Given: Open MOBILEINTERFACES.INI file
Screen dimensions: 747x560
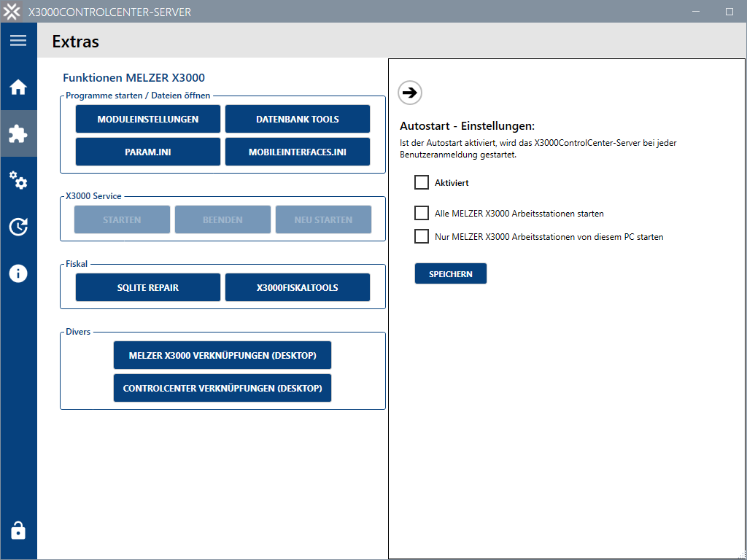Looking at the screenshot, I should click(x=298, y=152).
